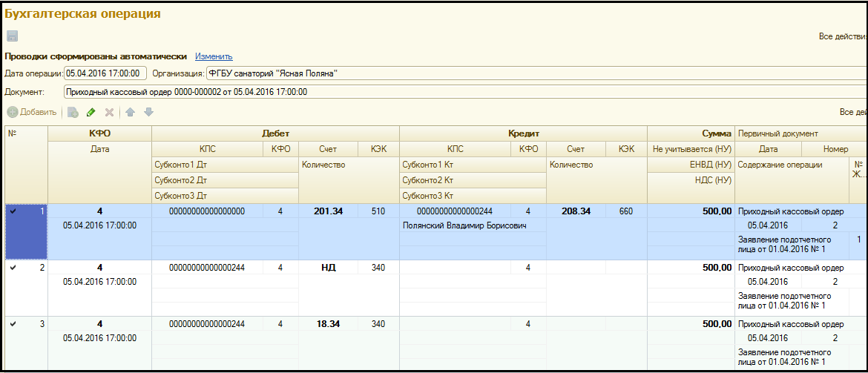
Task: Click the delete X icon in toolbar
Action: point(110,112)
